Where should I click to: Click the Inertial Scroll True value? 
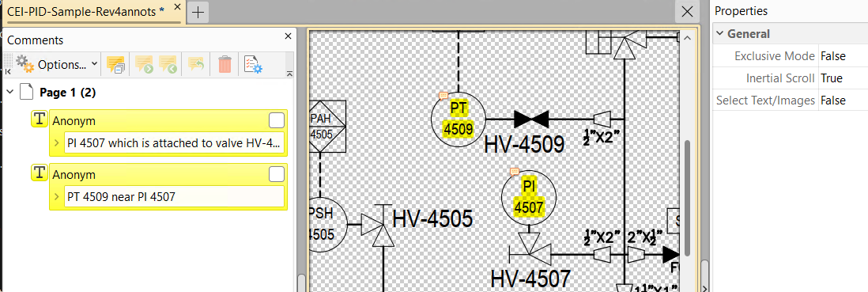click(832, 78)
